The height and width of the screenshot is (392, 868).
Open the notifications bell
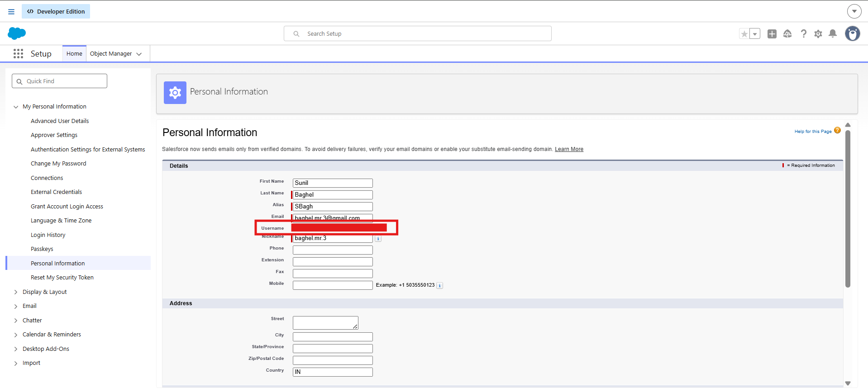tap(833, 34)
